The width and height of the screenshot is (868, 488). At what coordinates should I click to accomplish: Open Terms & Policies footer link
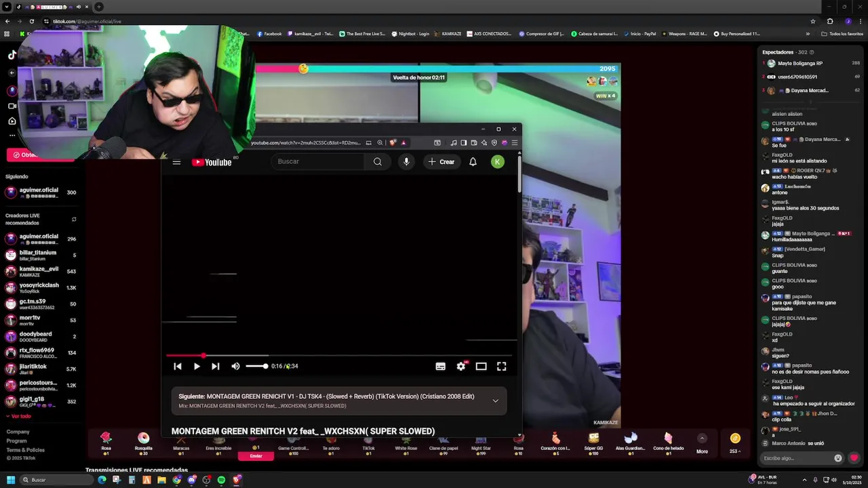pyautogui.click(x=25, y=450)
